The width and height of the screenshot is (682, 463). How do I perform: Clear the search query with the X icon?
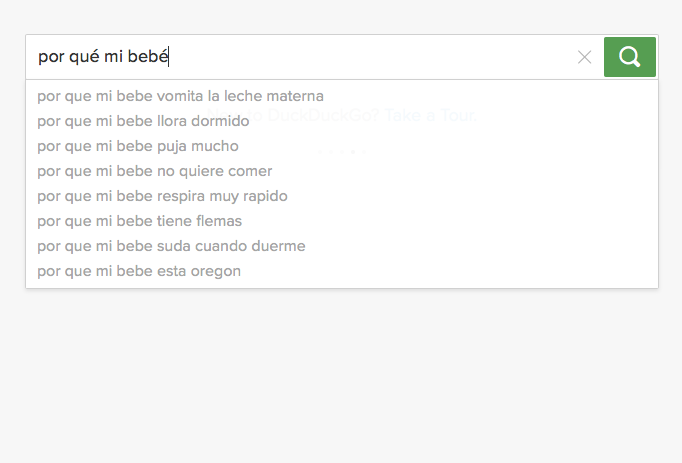pos(585,57)
